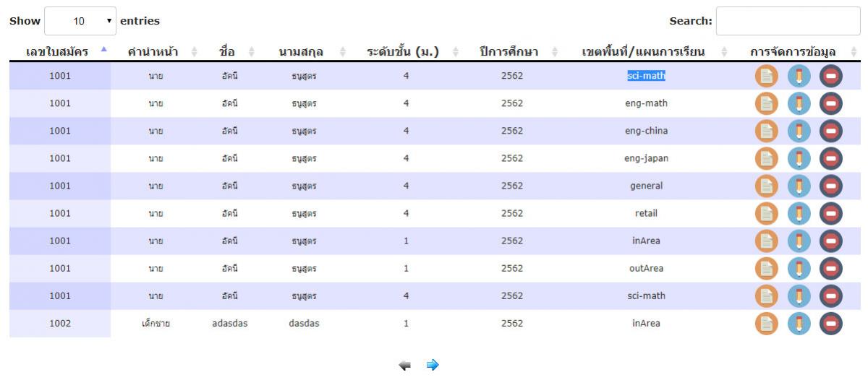View document for the outArea row

767,268
